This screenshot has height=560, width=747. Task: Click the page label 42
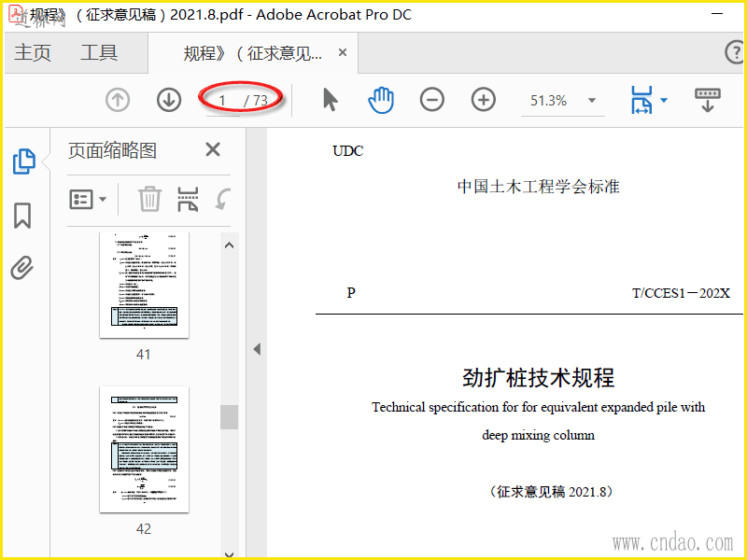point(144,528)
